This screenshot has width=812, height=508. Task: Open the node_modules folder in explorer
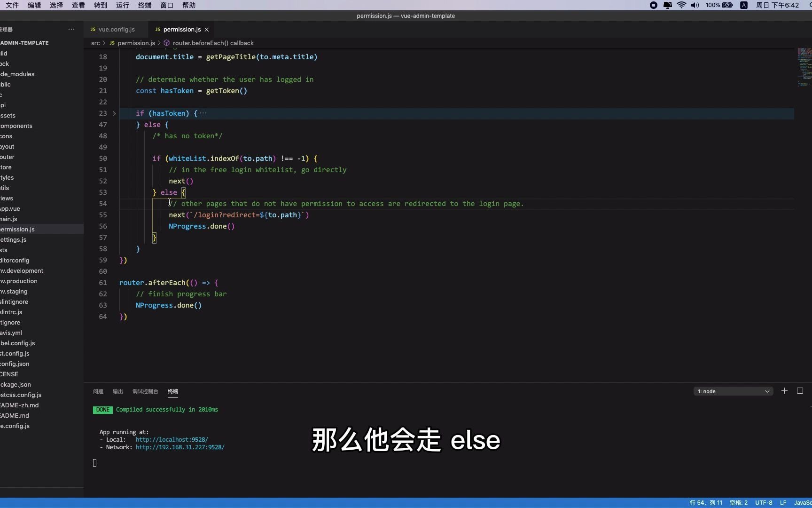coord(42,74)
